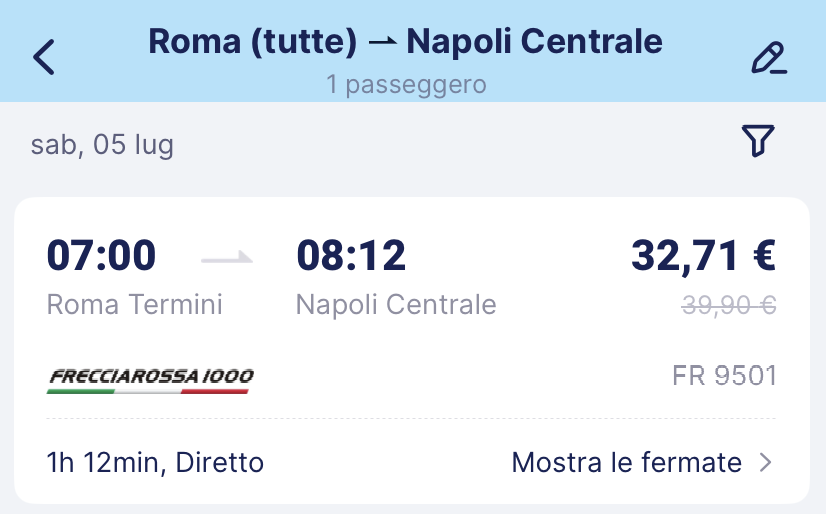Click the Frecciarossa 1000 logo
The image size is (826, 514).
pyautogui.click(x=150, y=381)
